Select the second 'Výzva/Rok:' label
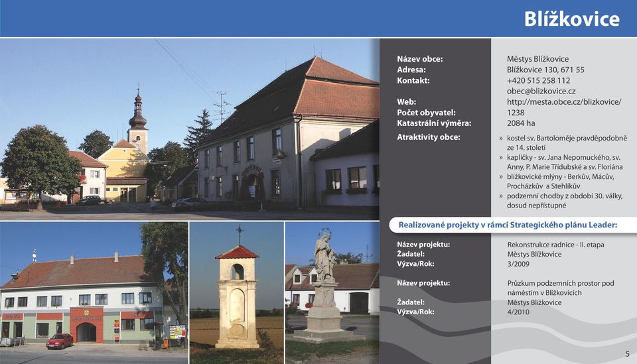The width and height of the screenshot is (637, 364). [415, 312]
